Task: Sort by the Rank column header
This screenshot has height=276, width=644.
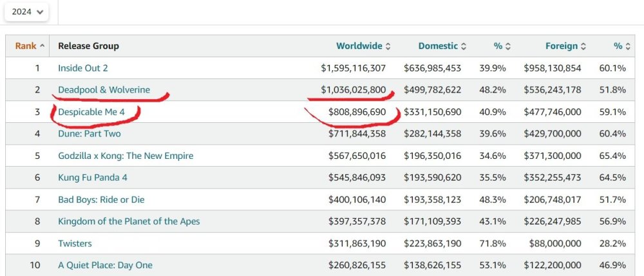Action: [x=30, y=46]
